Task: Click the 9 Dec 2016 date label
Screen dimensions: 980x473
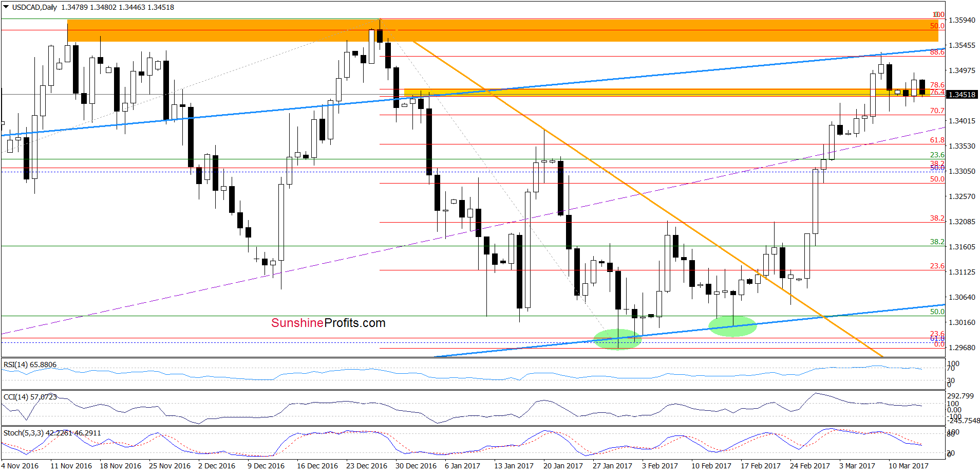Action: click(266, 466)
